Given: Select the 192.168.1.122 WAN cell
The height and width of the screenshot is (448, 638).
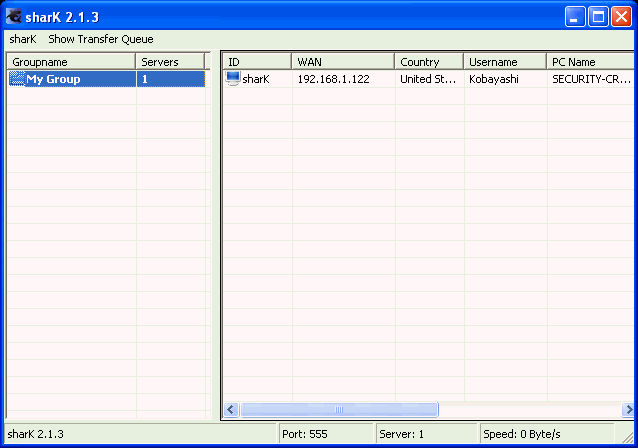Looking at the screenshot, I should pyautogui.click(x=334, y=79).
